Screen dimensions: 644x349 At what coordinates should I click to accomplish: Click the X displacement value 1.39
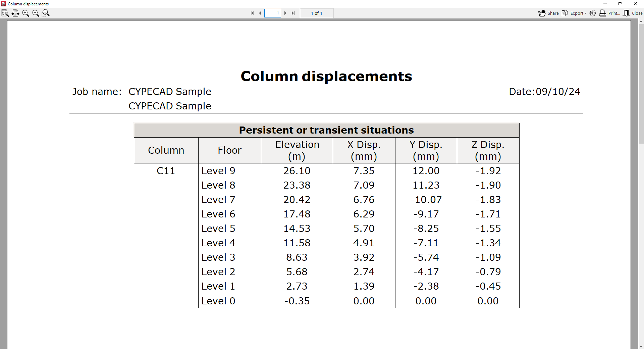[x=364, y=286]
